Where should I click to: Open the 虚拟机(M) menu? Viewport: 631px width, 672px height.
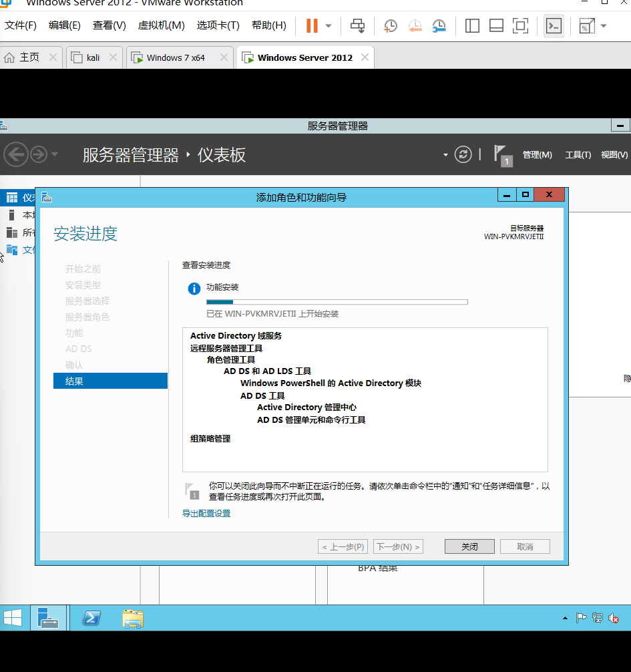tap(161, 25)
